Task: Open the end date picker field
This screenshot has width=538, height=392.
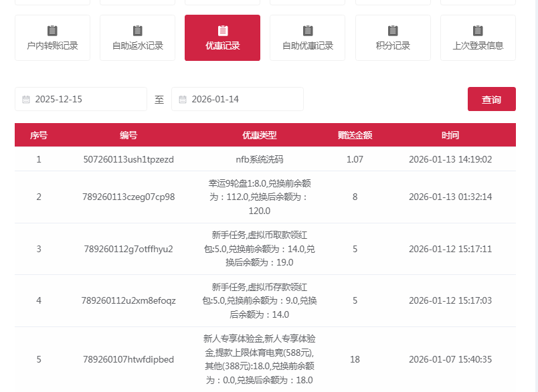Action: tap(241, 98)
